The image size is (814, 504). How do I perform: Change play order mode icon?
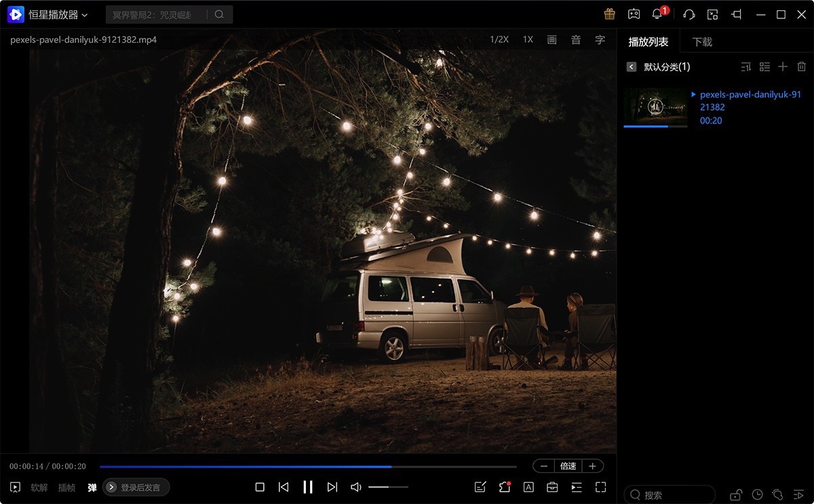(x=798, y=495)
